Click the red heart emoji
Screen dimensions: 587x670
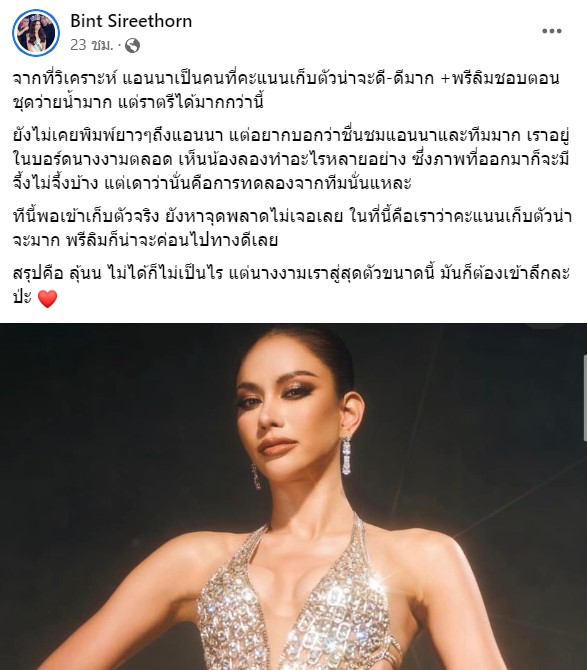click(x=47, y=298)
